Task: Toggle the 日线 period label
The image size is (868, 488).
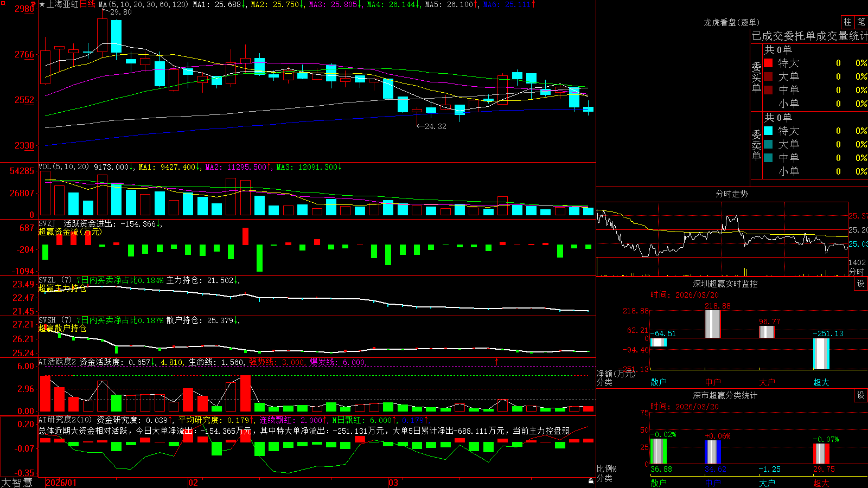Action: (x=87, y=4)
